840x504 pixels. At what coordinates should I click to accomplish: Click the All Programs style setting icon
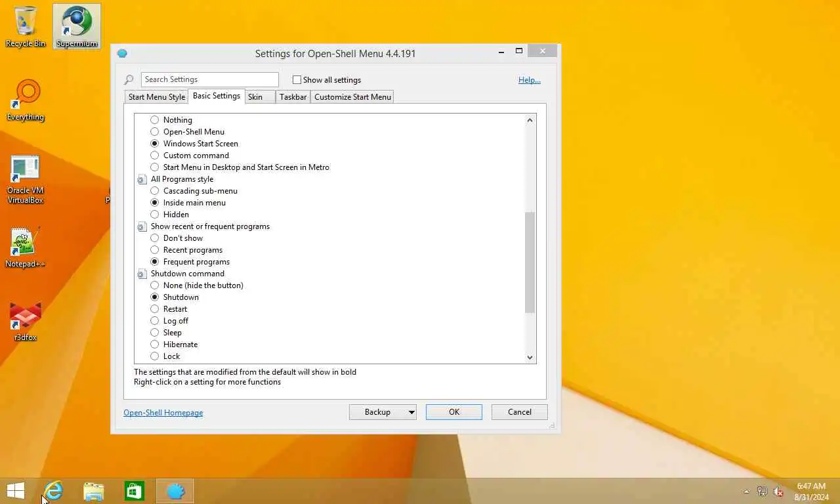tap(142, 179)
